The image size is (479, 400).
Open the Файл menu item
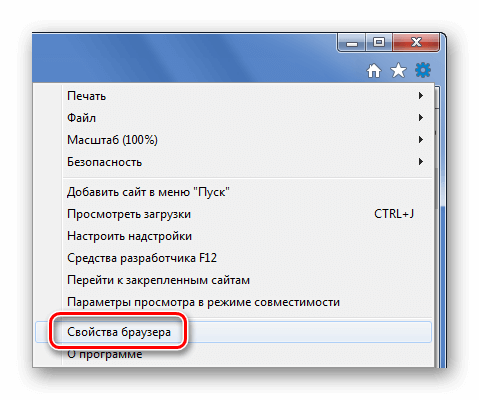[233, 118]
